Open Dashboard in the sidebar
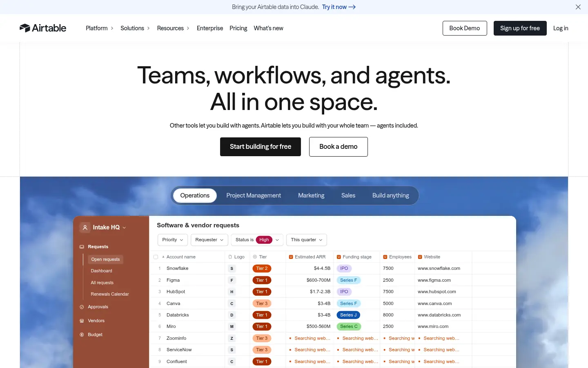This screenshot has height=368, width=588. (x=101, y=271)
